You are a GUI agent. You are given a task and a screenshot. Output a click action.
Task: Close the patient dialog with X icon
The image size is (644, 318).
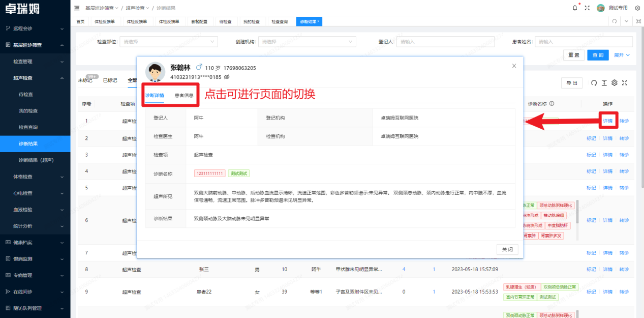pyautogui.click(x=514, y=66)
